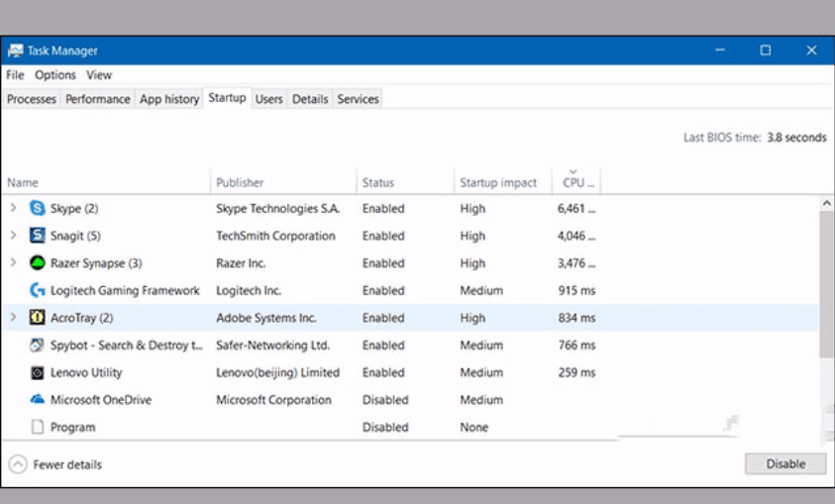This screenshot has height=504, width=835.
Task: Select the Razer Synapse (3) row name
Action: tap(96, 263)
